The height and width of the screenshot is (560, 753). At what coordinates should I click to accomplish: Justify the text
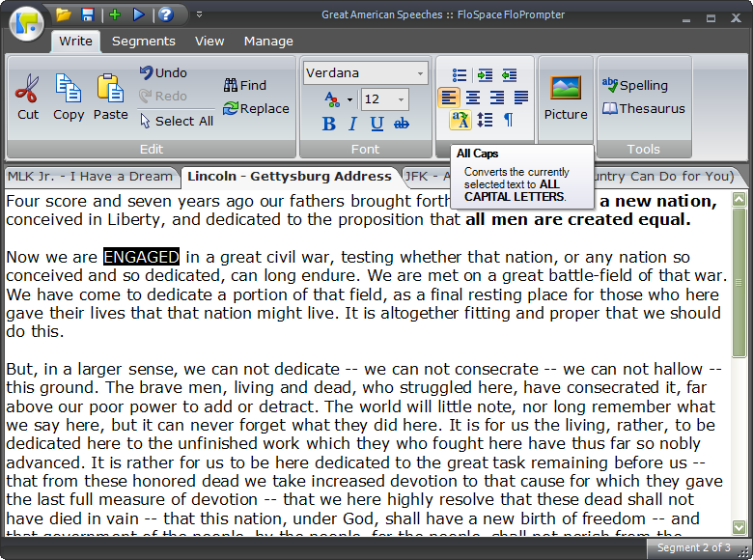[x=521, y=98]
